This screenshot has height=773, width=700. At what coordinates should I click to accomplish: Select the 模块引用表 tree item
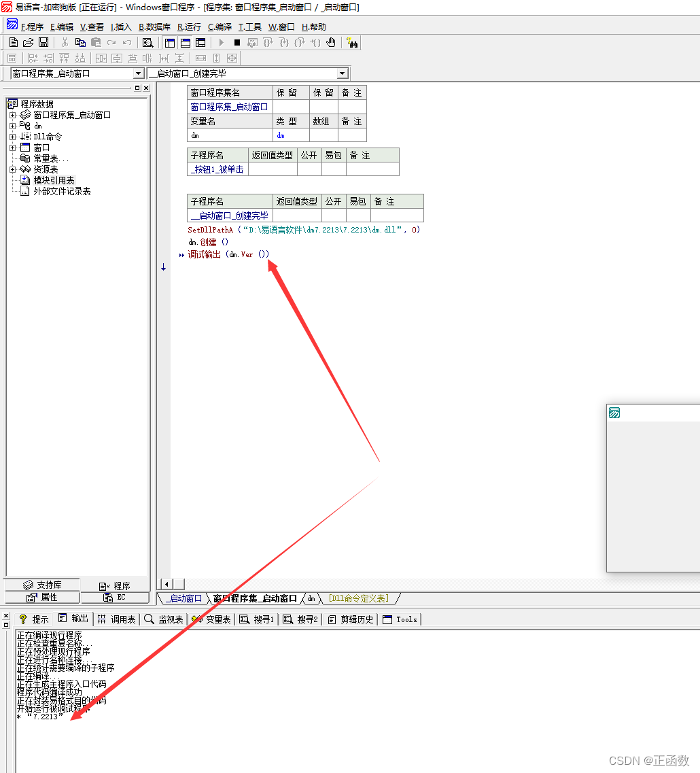click(54, 180)
